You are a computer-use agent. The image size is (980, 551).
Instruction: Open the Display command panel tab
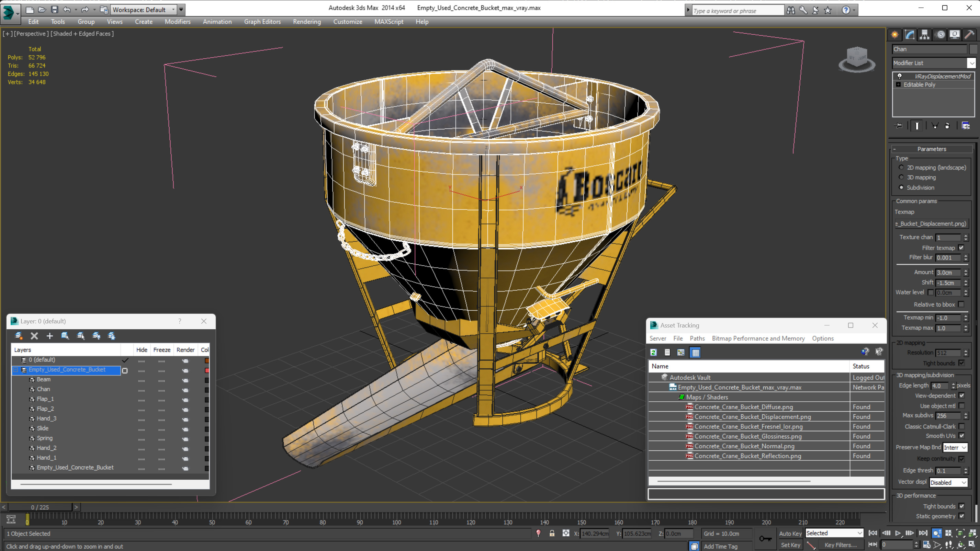coord(955,35)
